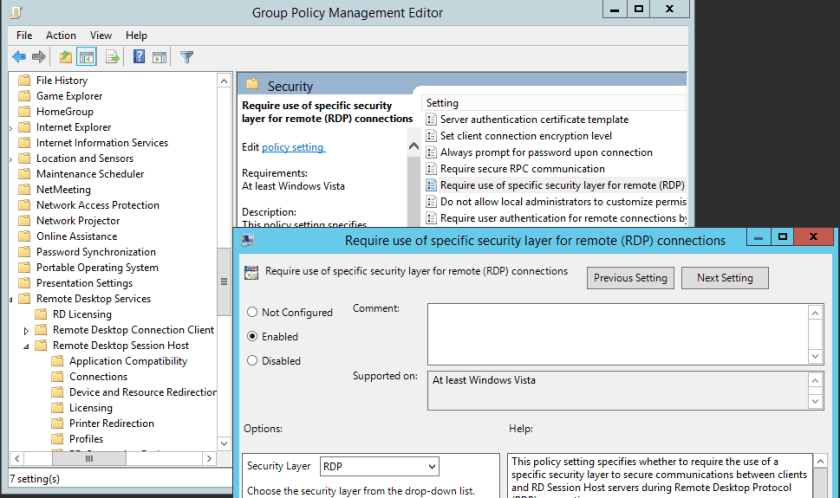
Task: Click the Back arrow toolbar icon
Action: coord(18,57)
